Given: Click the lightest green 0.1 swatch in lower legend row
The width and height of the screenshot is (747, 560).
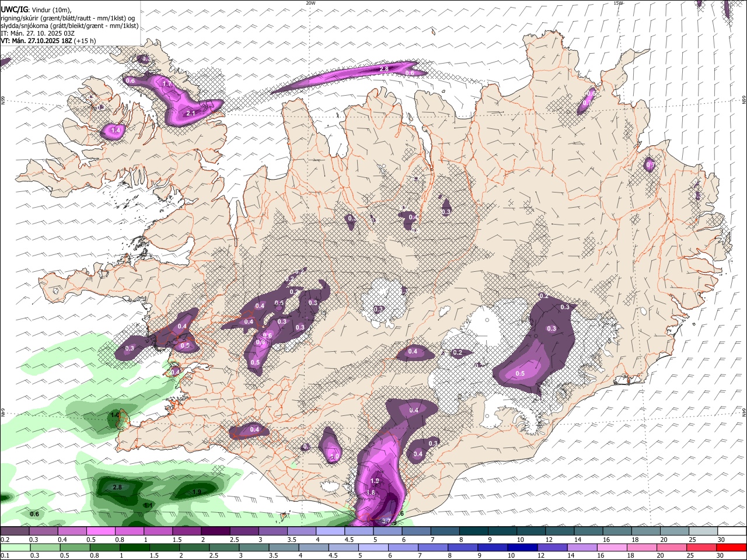Looking at the screenshot, I should pyautogui.click(x=15, y=548).
